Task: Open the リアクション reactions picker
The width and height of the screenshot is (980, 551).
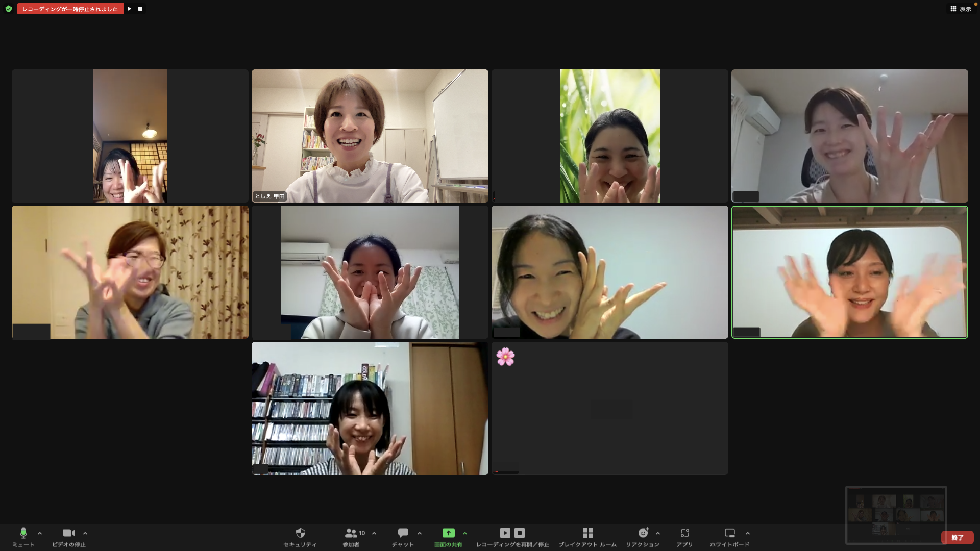Action: tap(643, 537)
